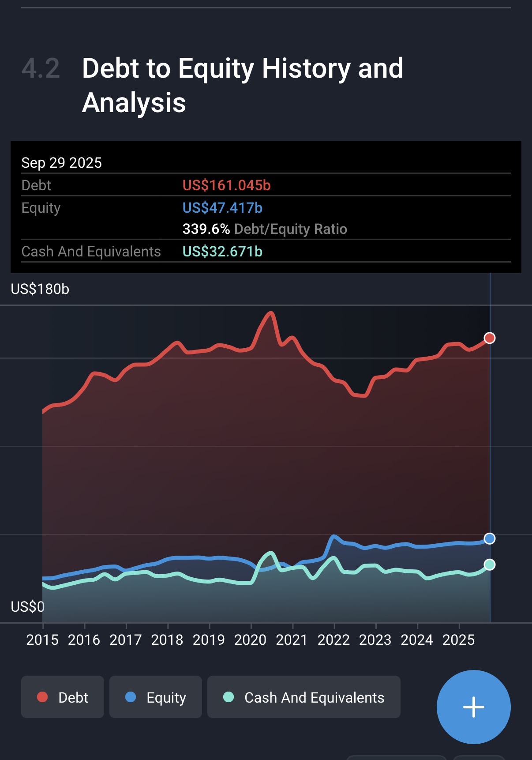This screenshot has height=760, width=532.
Task: Click the 2020 label on the x-axis
Action: (250, 640)
